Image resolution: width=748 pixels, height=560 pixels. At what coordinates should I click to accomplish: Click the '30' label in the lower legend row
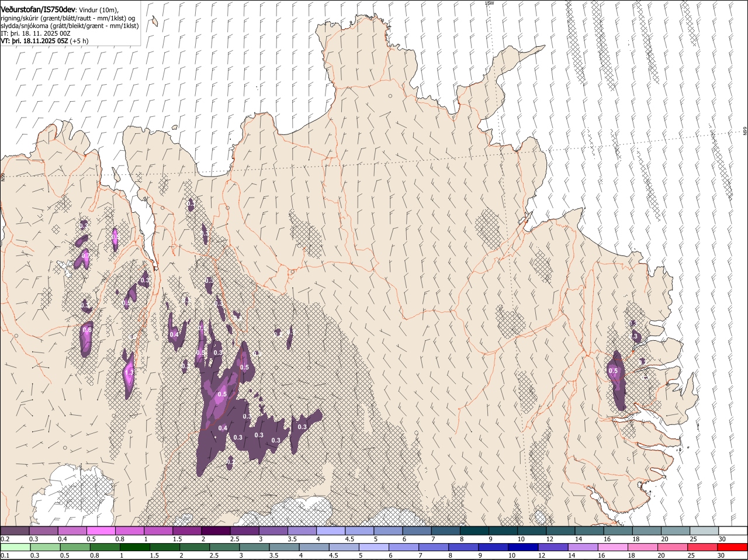(x=722, y=555)
